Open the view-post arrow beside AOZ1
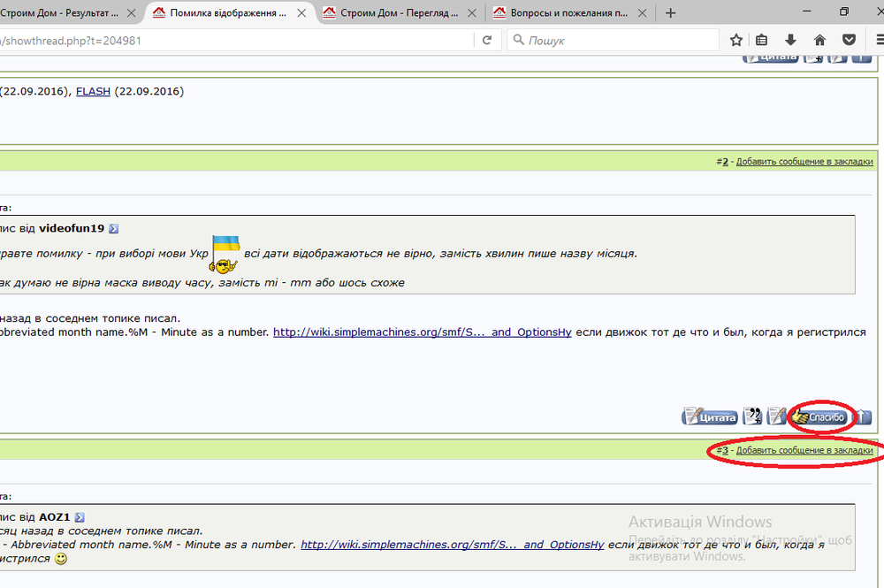The image size is (884, 588). 80,517
